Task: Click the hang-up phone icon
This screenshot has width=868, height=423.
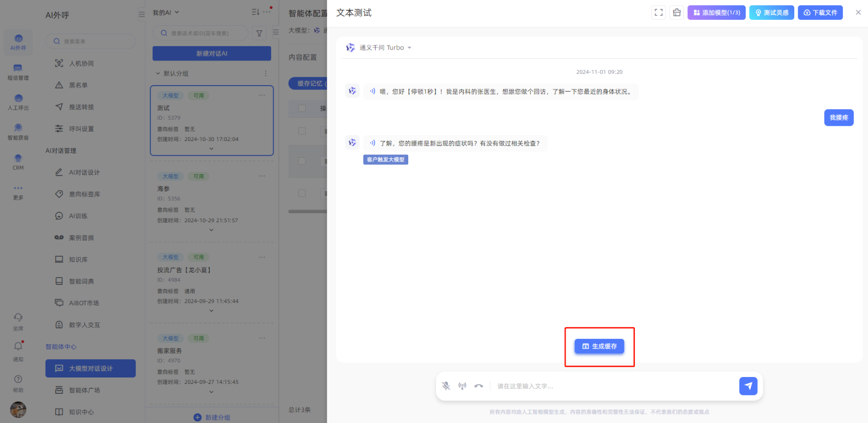Action: [x=479, y=386]
